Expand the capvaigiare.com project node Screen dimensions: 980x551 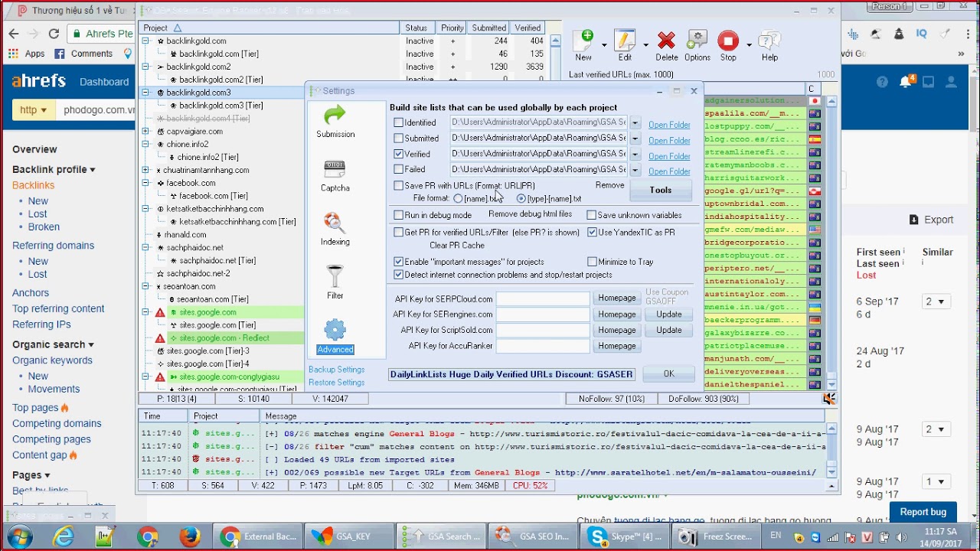145,132
